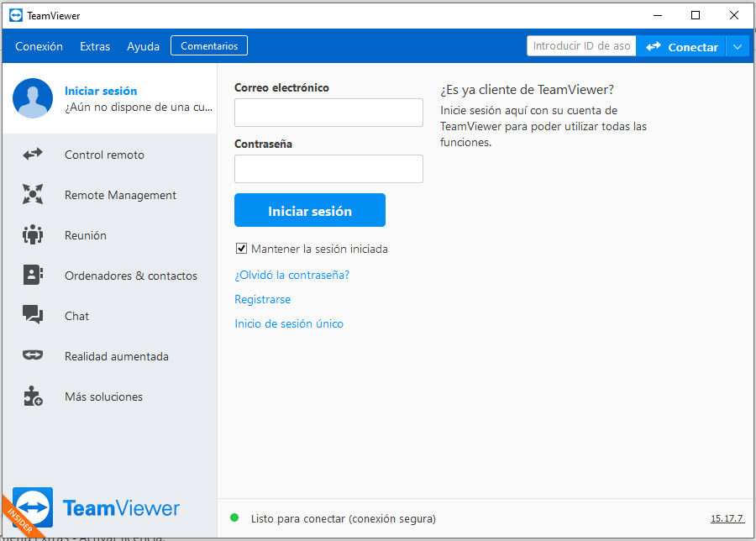Click the TeamViewer title bar logo icon
This screenshot has height=541, width=756.
point(16,15)
